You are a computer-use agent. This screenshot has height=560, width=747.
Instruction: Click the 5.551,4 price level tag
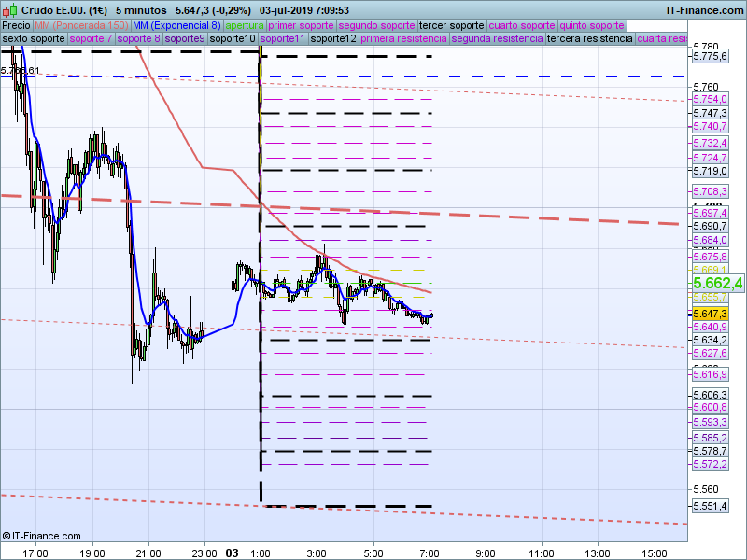(711, 505)
